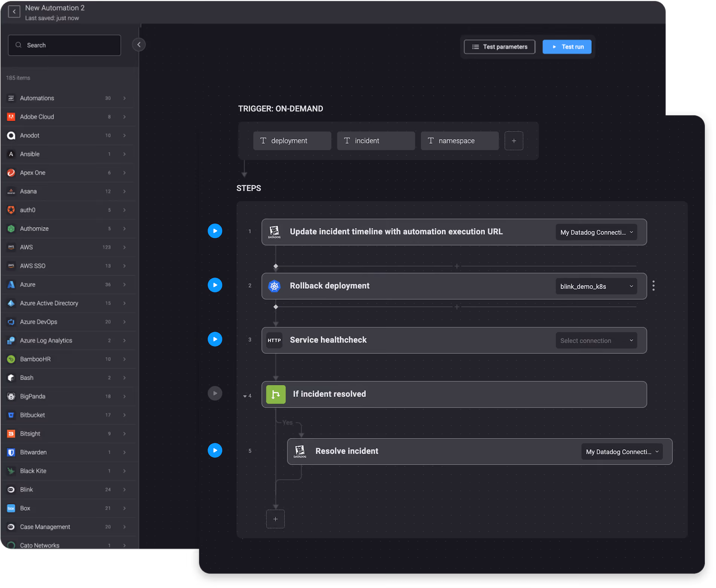Open the Bash integration row
This screenshot has height=588, width=716.
(68, 378)
